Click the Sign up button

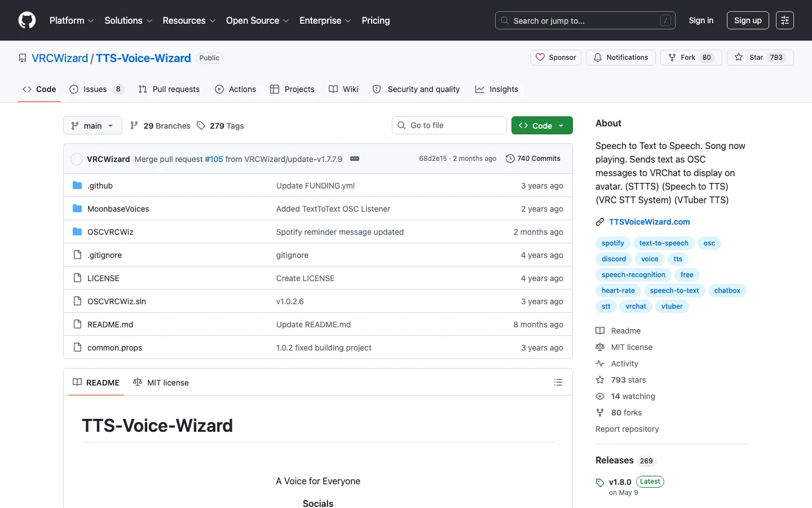(748, 20)
